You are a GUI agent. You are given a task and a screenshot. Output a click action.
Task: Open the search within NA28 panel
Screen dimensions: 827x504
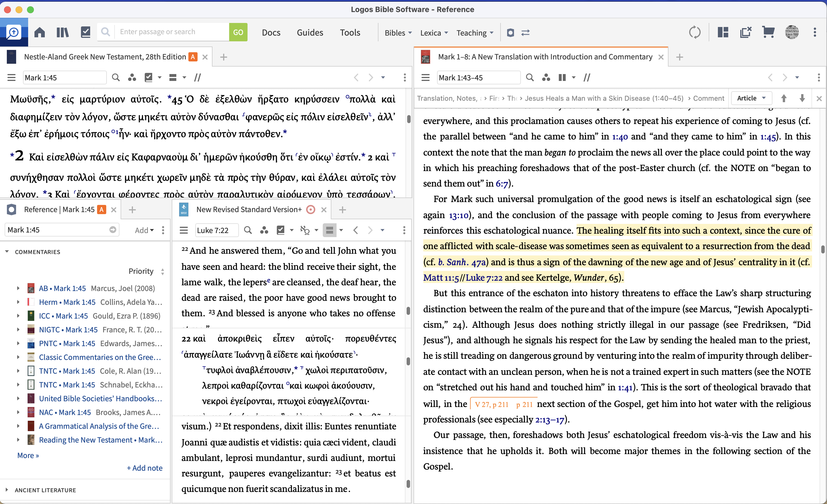coord(116,77)
